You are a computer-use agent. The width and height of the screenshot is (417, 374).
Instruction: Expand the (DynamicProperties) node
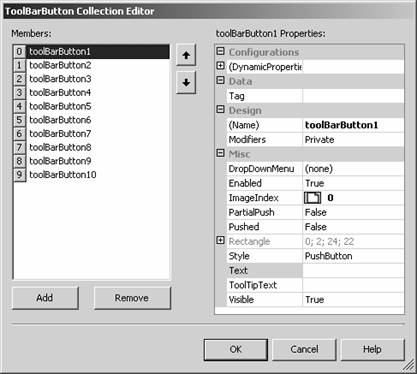coord(220,66)
